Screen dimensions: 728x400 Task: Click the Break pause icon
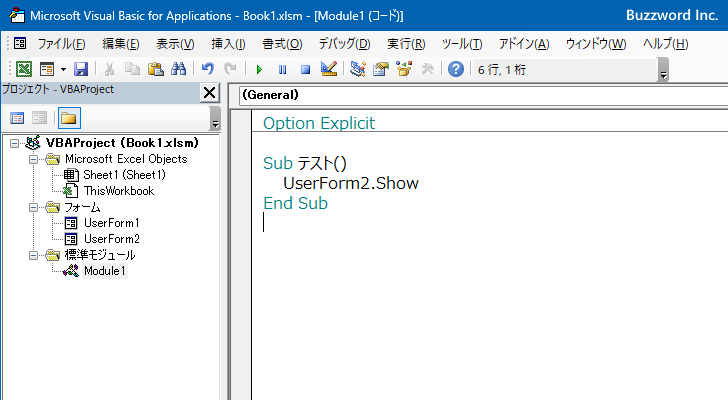282,69
